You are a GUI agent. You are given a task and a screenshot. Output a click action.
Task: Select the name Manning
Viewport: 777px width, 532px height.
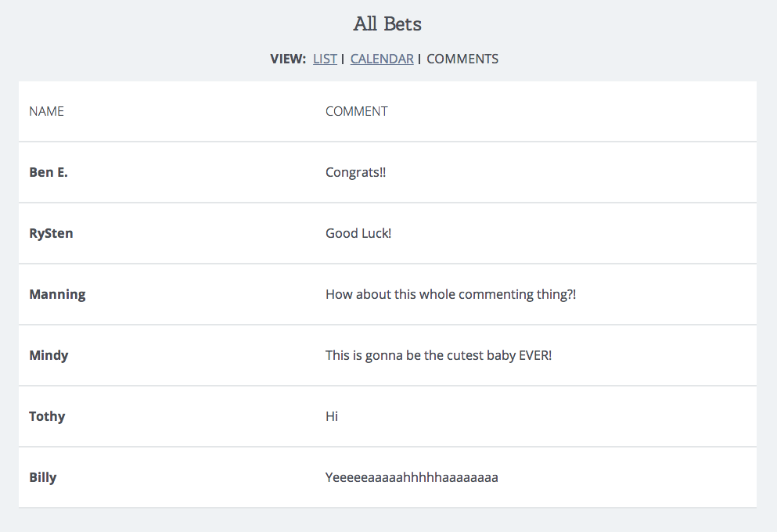tap(57, 295)
